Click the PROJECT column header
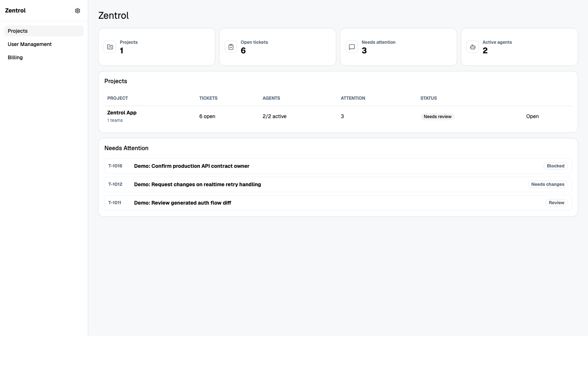This screenshot has height=368, width=588. [118, 98]
